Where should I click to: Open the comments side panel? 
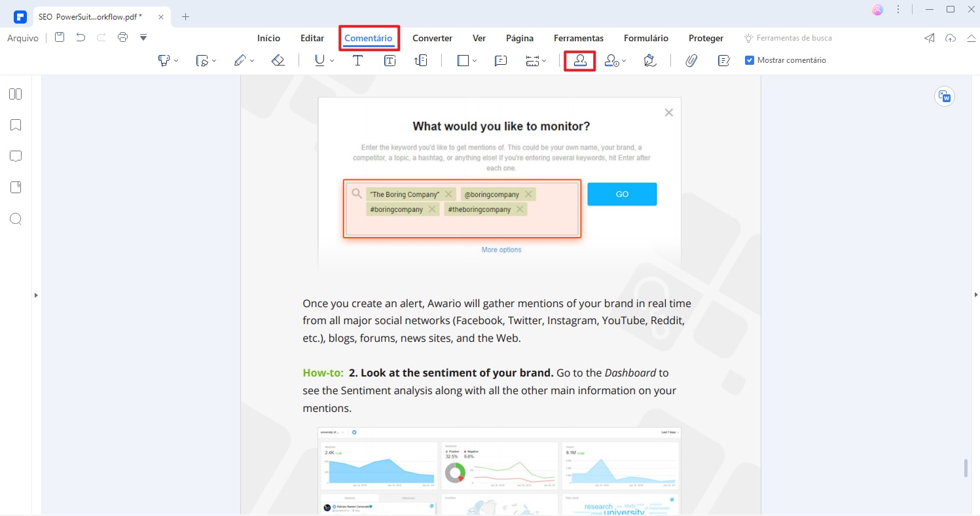pyautogui.click(x=16, y=157)
